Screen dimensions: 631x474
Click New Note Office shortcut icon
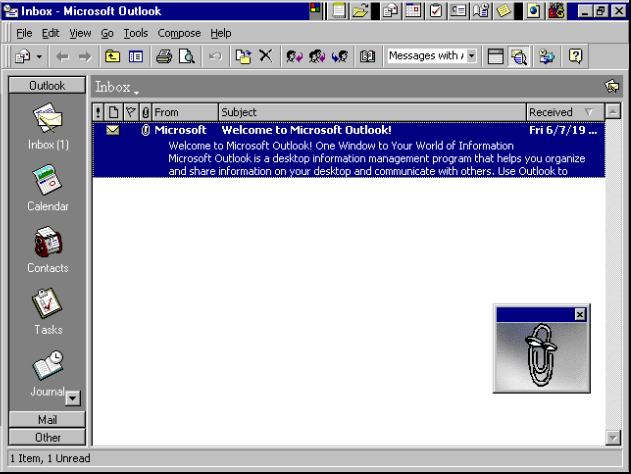click(503, 10)
